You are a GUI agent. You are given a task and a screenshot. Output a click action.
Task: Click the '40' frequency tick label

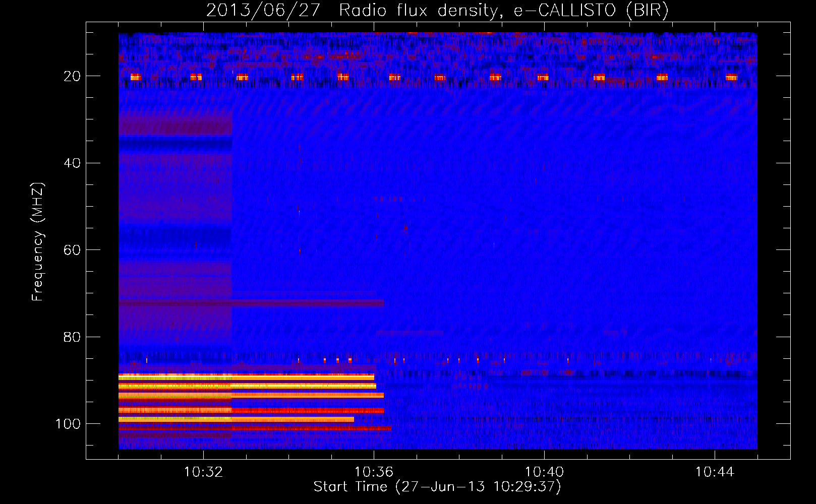[x=72, y=163]
